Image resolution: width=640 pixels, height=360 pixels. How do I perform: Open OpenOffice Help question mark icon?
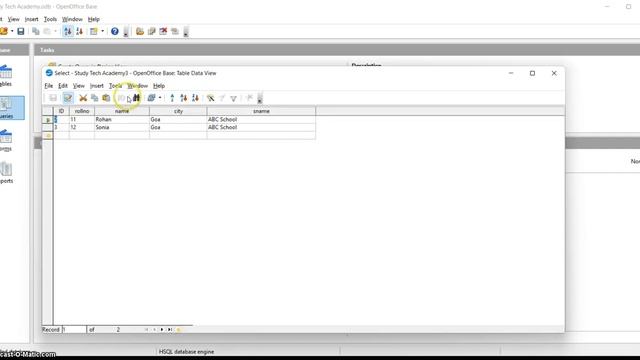point(115,31)
